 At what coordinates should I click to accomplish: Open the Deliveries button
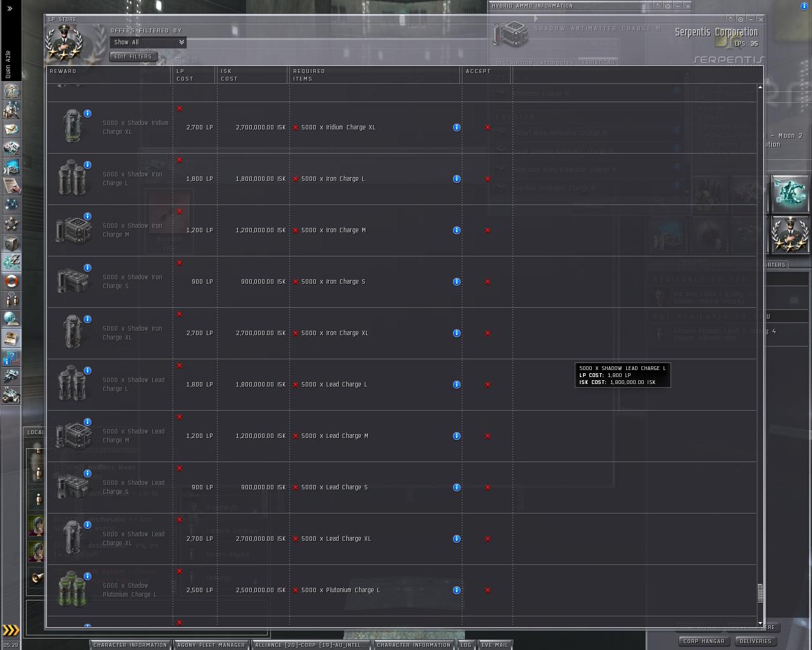pos(756,641)
